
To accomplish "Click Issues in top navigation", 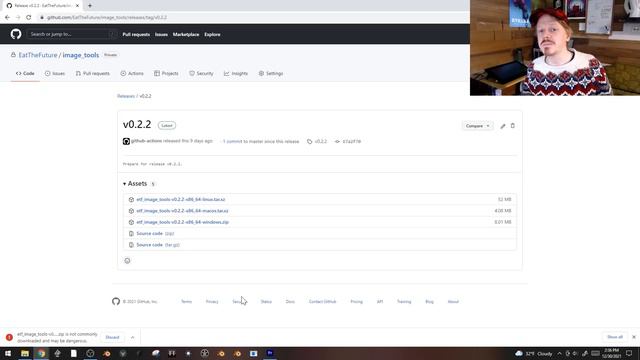I will [161, 35].
